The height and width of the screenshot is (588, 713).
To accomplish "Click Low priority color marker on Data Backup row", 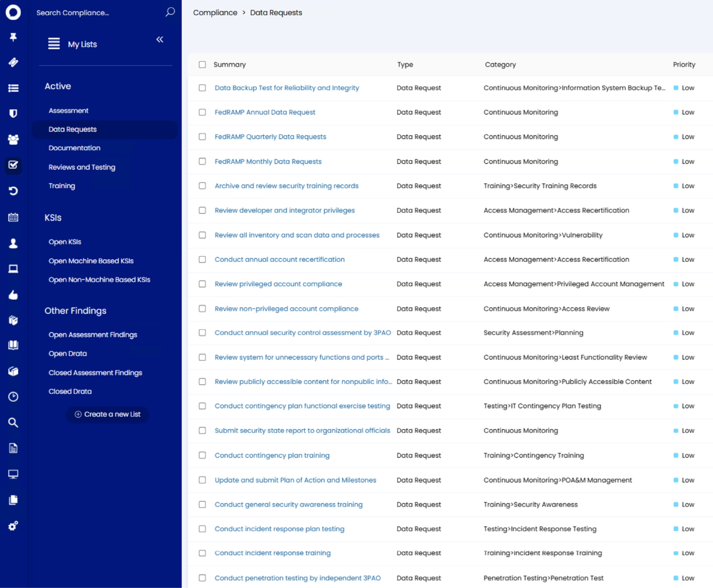I will (676, 88).
